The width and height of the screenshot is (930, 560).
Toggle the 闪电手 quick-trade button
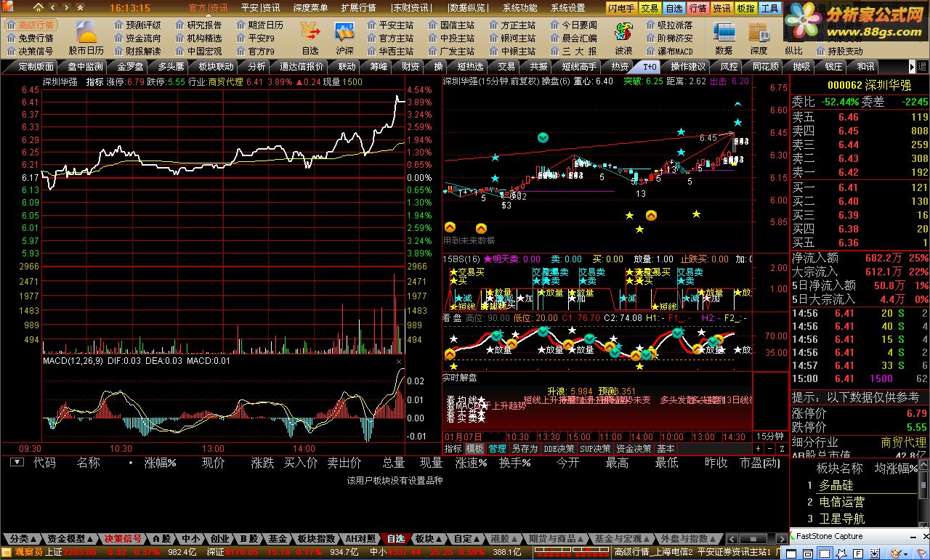[x=622, y=8]
